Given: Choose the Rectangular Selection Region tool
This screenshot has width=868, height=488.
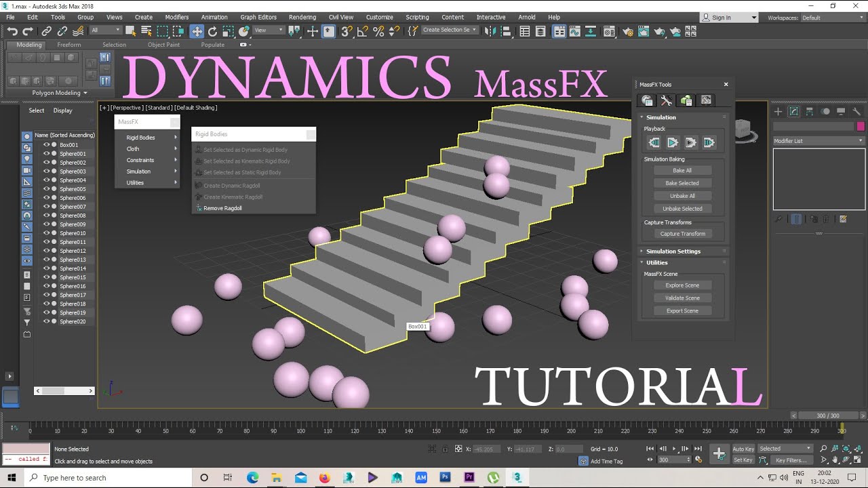Looking at the screenshot, I should click(x=163, y=31).
